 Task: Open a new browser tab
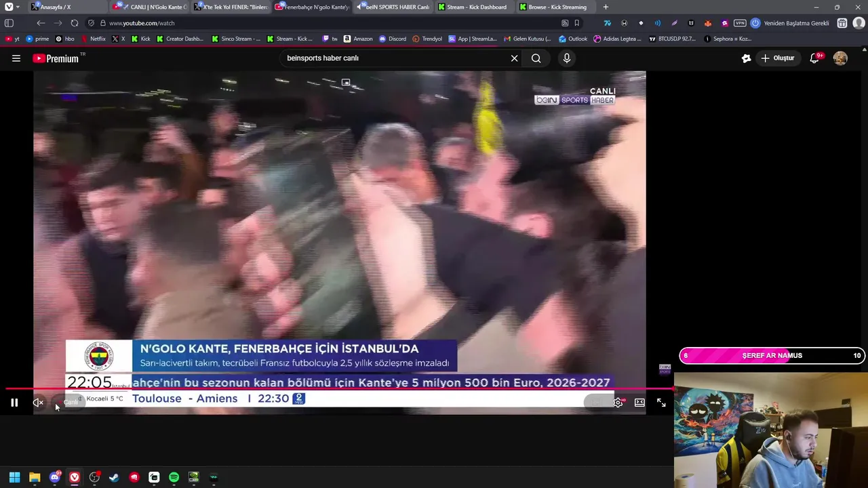pos(606,7)
